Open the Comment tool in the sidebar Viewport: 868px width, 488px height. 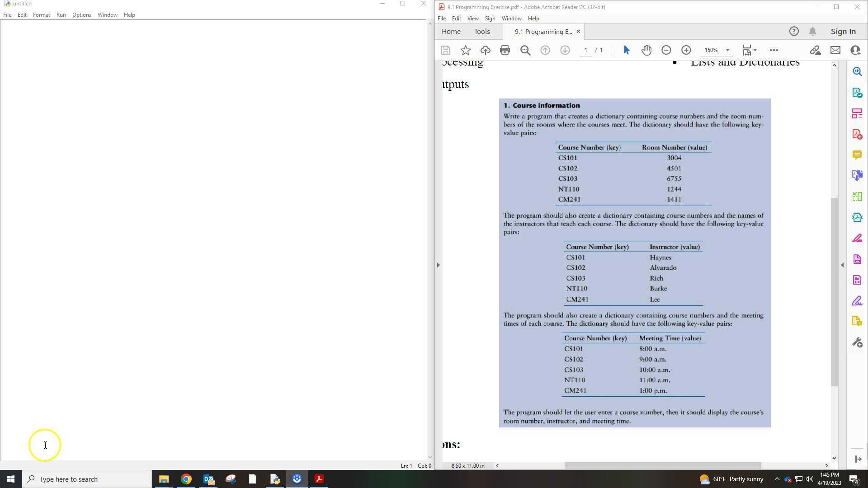click(857, 155)
